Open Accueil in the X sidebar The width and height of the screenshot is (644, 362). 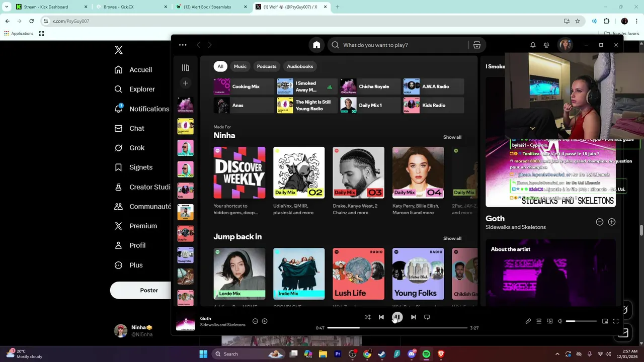click(x=133, y=70)
